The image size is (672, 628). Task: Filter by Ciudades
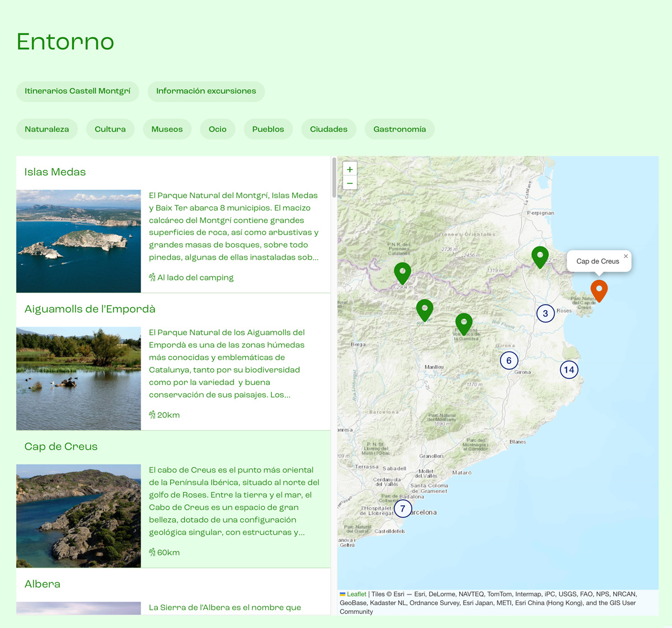pyautogui.click(x=329, y=129)
